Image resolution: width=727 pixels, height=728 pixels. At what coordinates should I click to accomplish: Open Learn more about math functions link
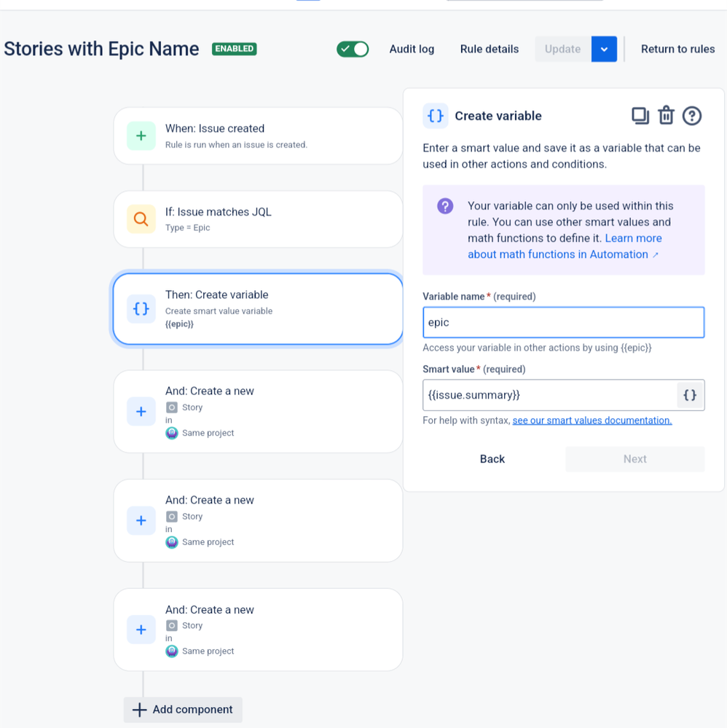coord(565,246)
